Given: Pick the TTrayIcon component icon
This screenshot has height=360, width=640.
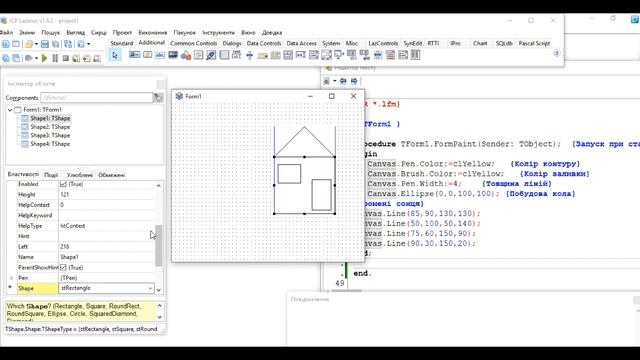Looking at the screenshot, I should (262, 55).
